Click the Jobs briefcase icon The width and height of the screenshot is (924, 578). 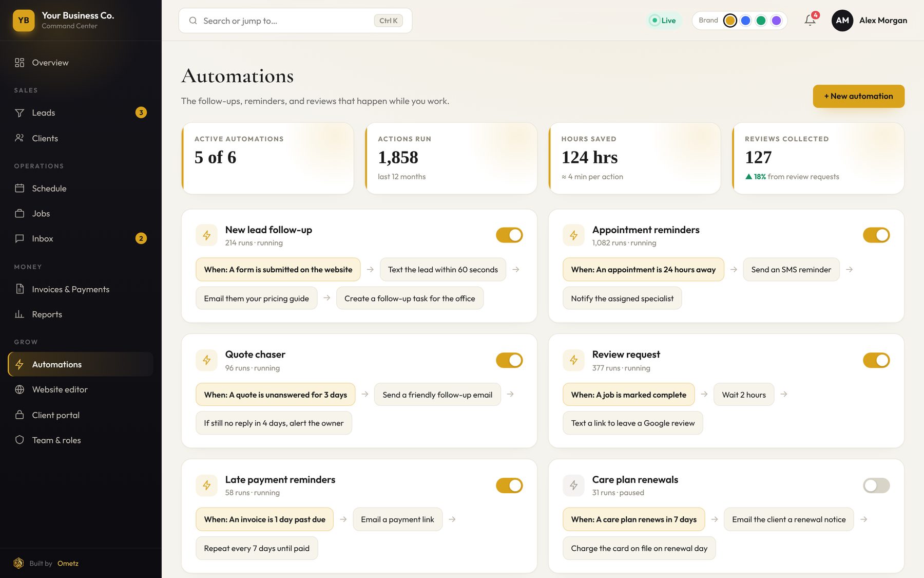point(20,213)
